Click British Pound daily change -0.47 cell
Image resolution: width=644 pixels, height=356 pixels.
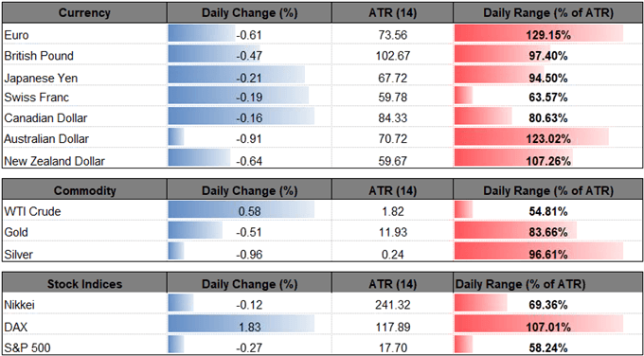249,56
